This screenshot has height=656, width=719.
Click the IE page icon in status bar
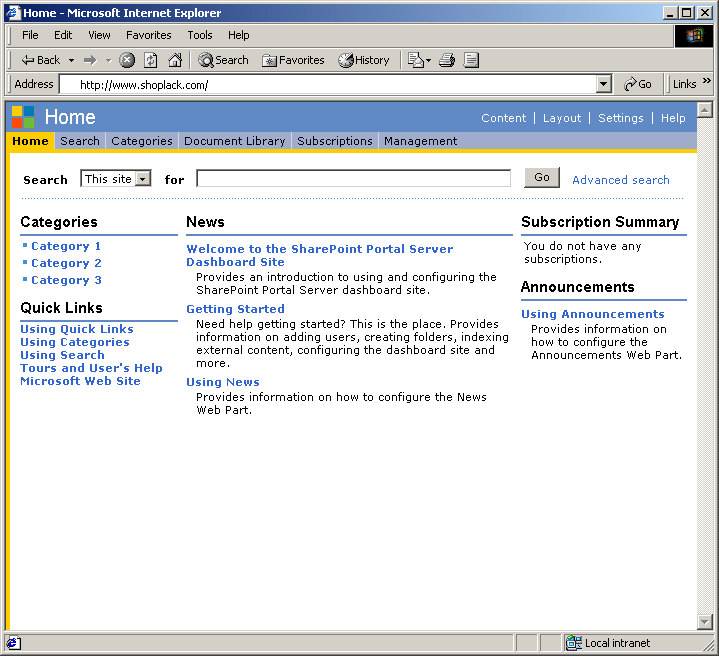13,643
